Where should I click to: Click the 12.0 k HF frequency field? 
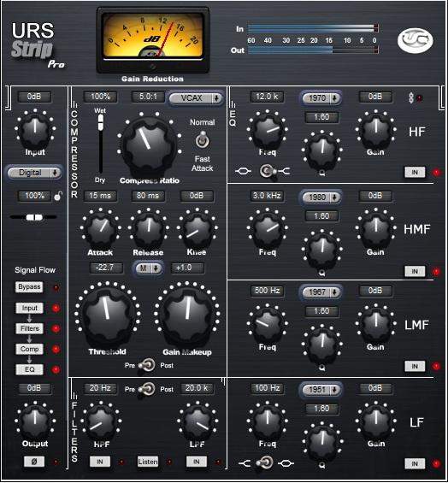click(x=267, y=97)
